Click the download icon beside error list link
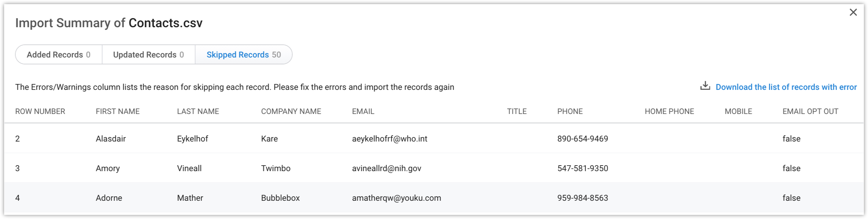This screenshot has width=868, height=219. 705,86
